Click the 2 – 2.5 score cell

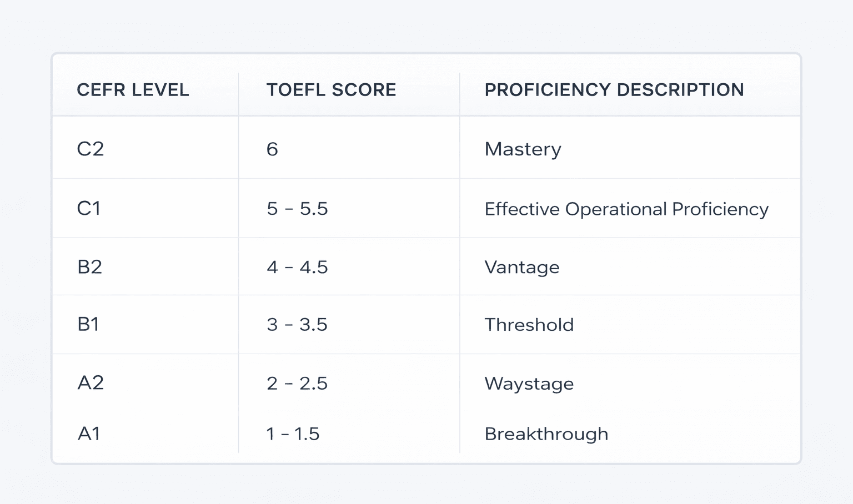pyautogui.click(x=297, y=384)
